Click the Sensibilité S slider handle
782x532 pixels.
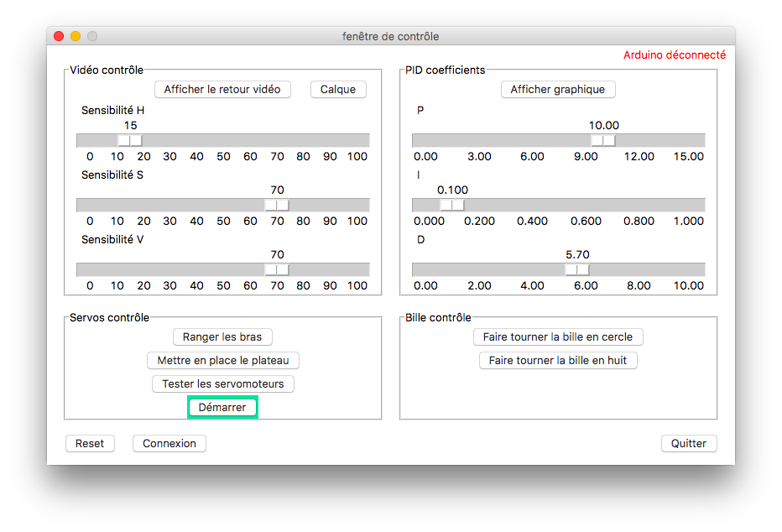pyautogui.click(x=277, y=206)
